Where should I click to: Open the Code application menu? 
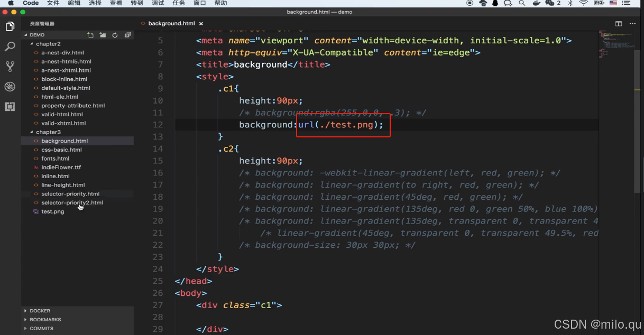[x=31, y=3]
